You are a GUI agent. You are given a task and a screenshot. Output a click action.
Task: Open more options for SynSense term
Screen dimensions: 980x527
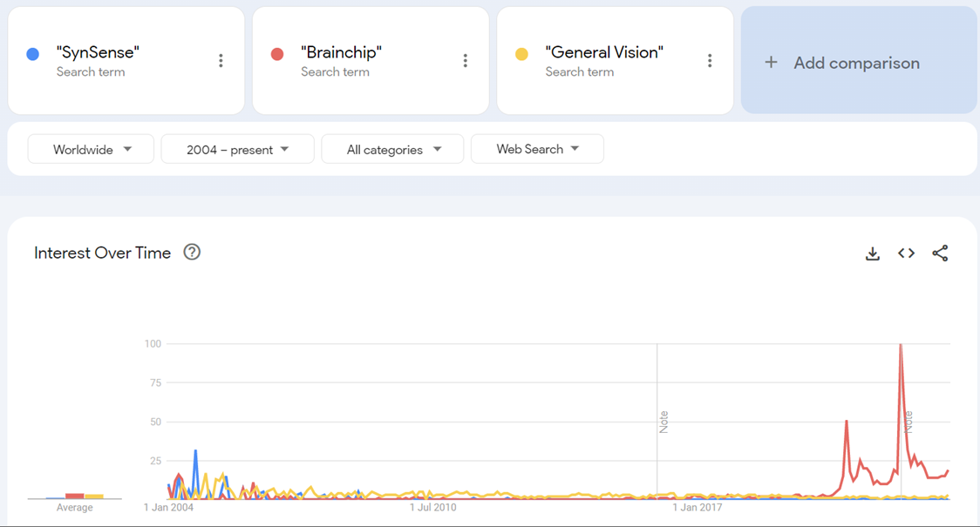pos(221,60)
